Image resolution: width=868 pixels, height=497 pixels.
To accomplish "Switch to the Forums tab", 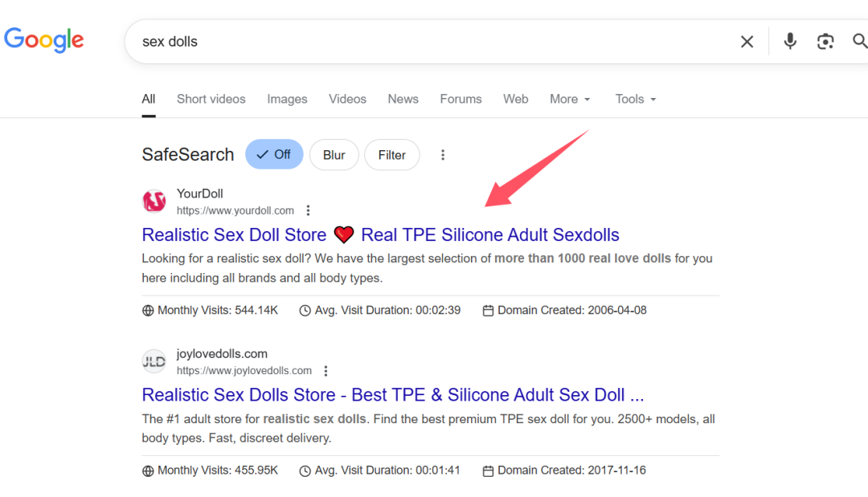I will [461, 99].
